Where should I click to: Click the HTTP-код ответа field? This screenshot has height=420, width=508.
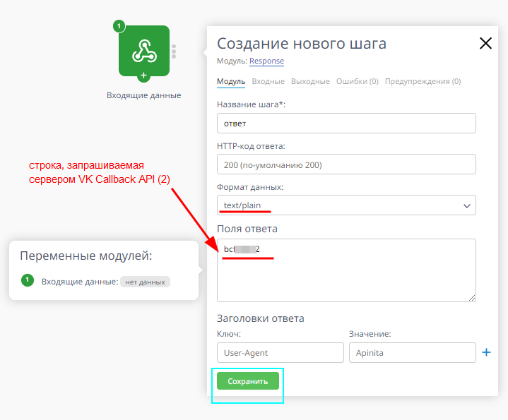[346, 164]
